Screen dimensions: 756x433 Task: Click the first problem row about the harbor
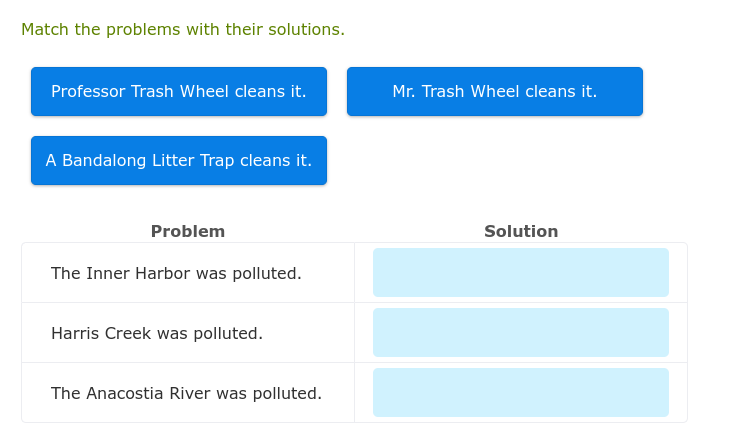[188, 273]
